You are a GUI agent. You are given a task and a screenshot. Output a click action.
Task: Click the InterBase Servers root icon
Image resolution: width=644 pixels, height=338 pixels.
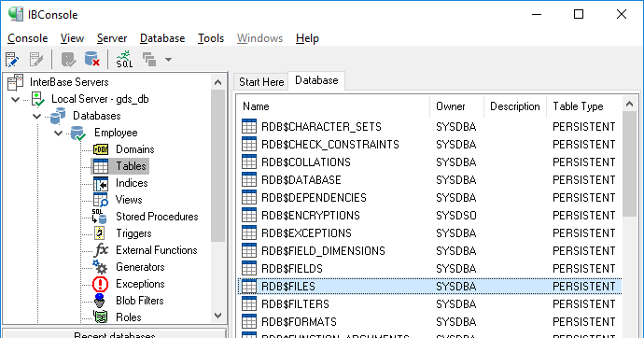click(16, 82)
